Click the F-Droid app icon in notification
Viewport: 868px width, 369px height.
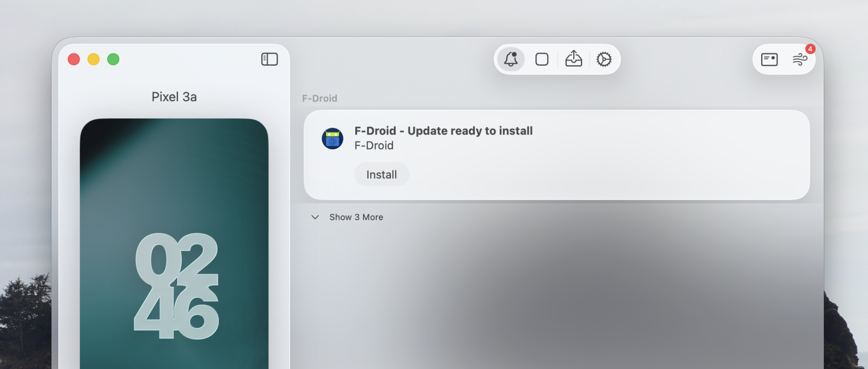pyautogui.click(x=333, y=138)
